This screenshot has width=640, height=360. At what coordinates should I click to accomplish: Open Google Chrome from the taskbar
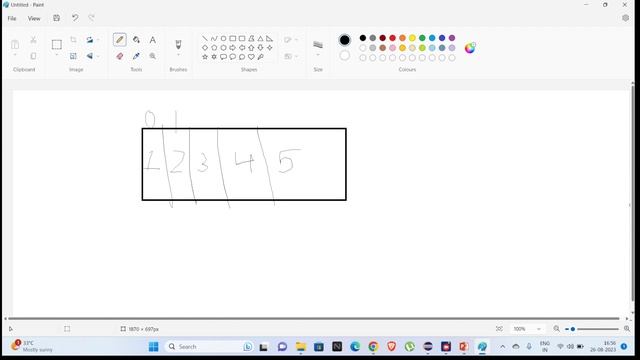click(373, 347)
